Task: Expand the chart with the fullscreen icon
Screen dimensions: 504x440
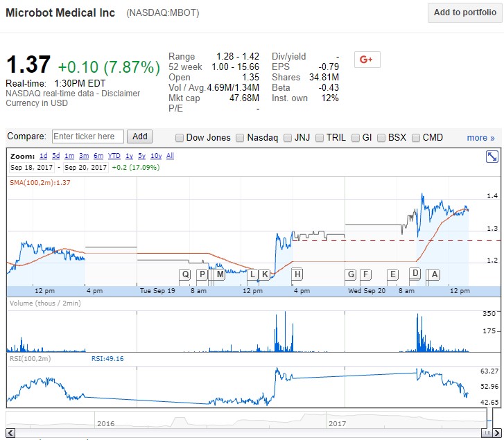Action: pyautogui.click(x=492, y=157)
